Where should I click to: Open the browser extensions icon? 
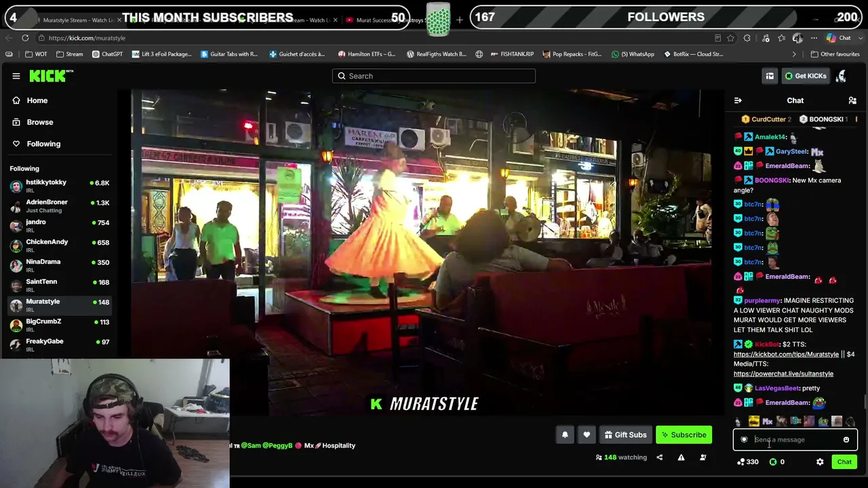[747, 38]
